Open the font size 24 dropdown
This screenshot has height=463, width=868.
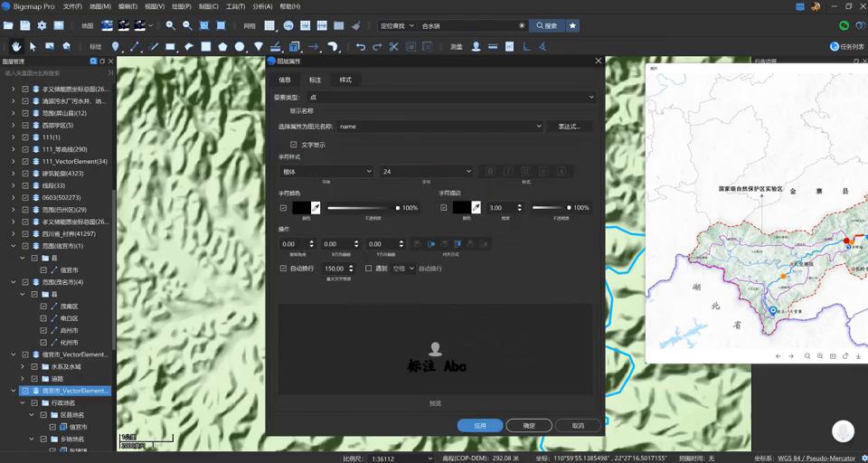tap(426, 171)
